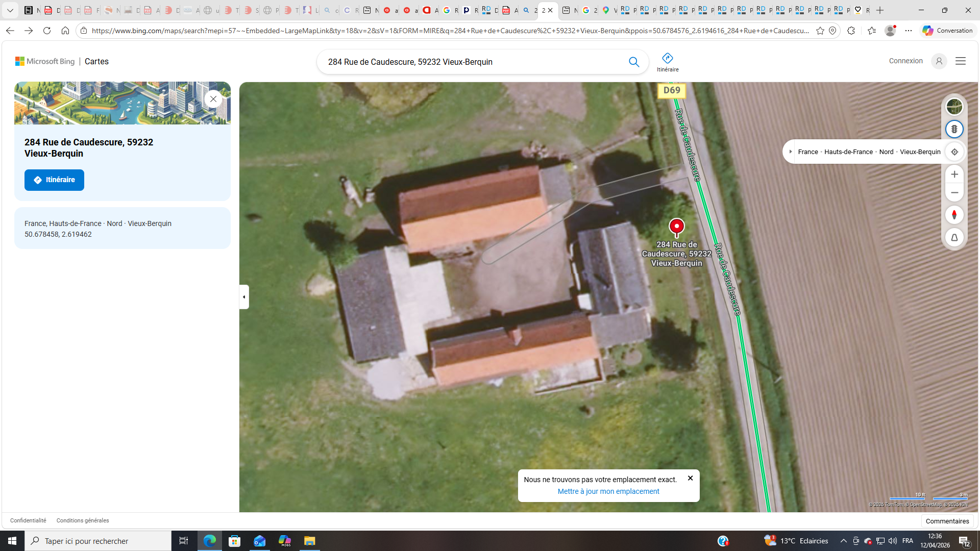Open the map style satellite selector

pos(954,107)
